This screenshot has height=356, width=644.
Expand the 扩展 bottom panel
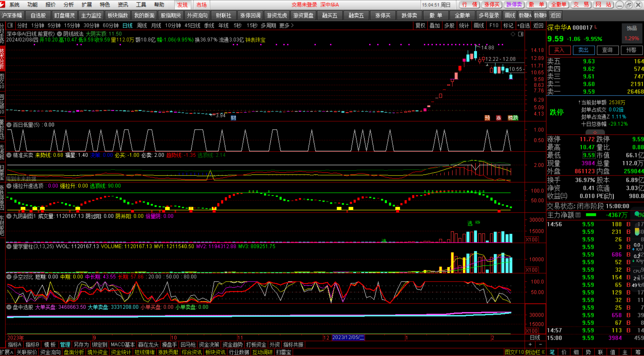(x=7, y=352)
